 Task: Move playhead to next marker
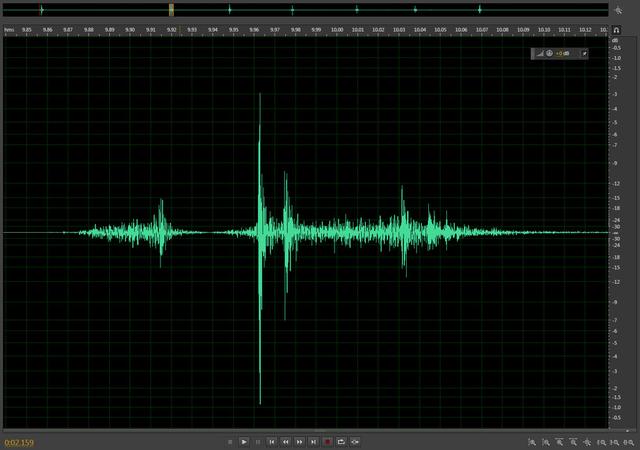[313, 442]
